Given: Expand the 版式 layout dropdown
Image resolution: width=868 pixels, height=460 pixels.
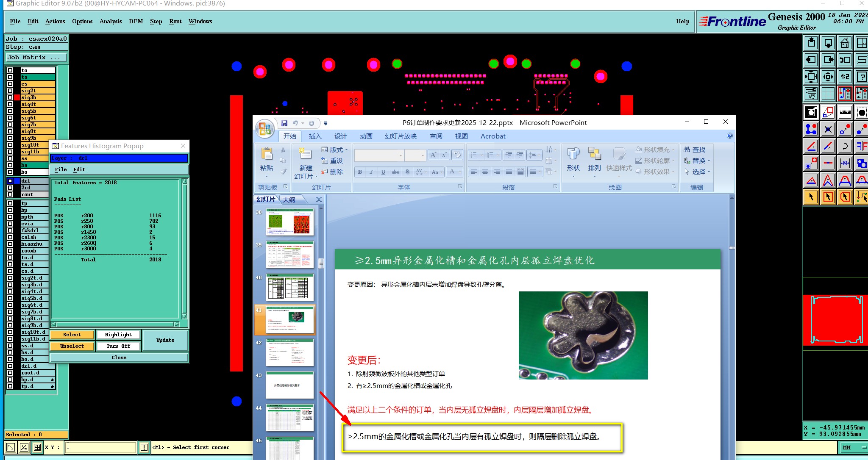Looking at the screenshot, I should [x=335, y=150].
